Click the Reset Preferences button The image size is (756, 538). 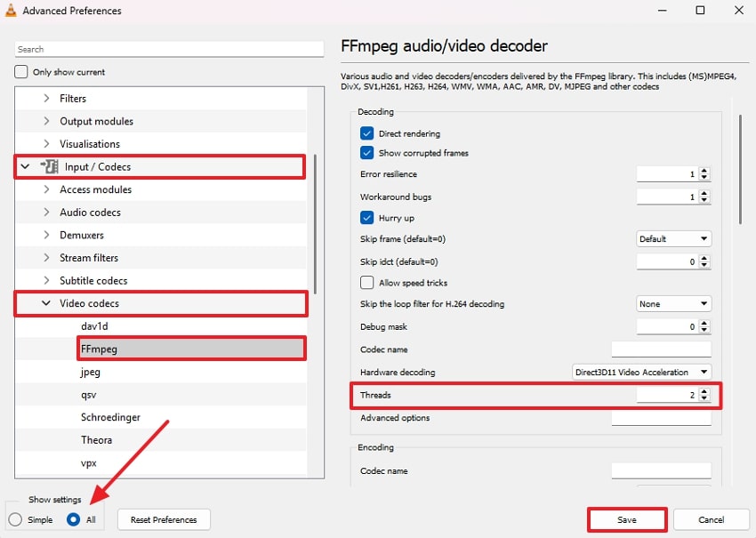[x=164, y=519]
